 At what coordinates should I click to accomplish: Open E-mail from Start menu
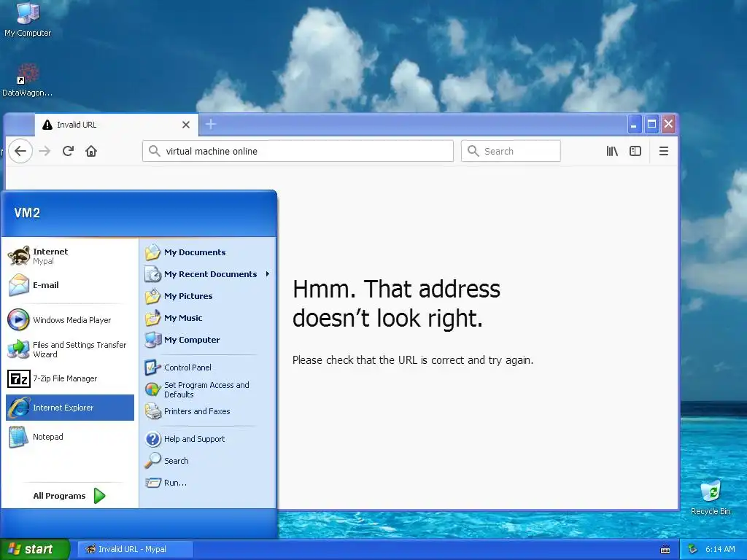click(70, 285)
